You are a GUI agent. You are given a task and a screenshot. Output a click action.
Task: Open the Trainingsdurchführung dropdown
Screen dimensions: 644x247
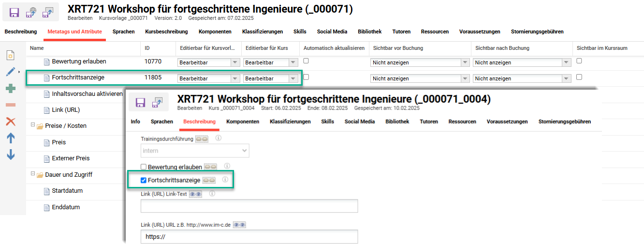click(x=195, y=151)
